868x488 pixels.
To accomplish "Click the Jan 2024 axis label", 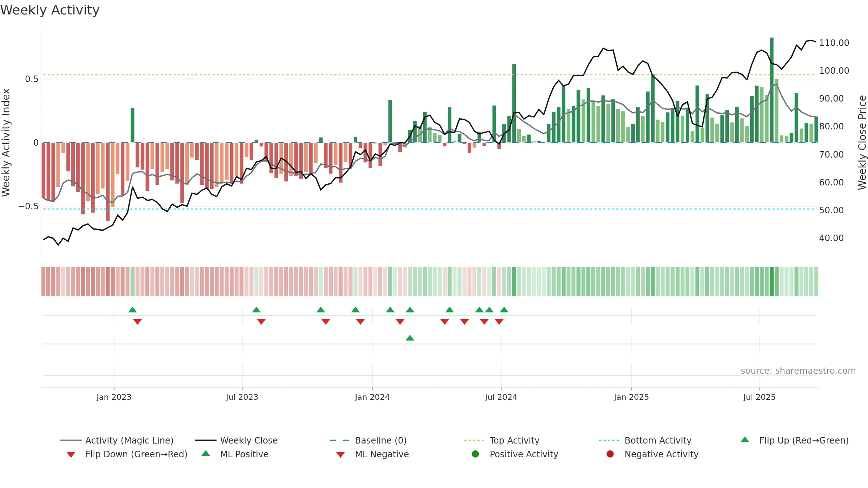I will coord(372,397).
